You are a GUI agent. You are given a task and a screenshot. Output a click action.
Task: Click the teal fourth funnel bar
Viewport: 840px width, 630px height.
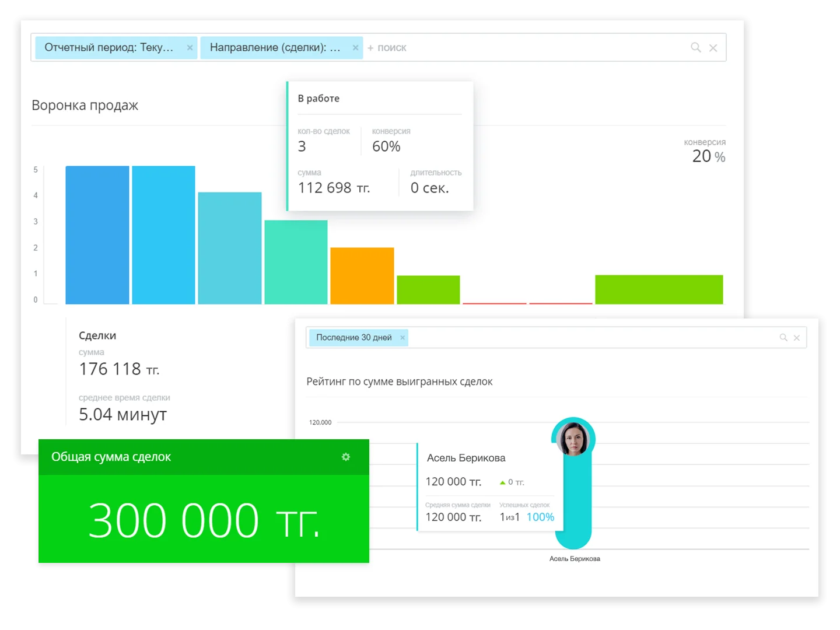click(x=296, y=262)
